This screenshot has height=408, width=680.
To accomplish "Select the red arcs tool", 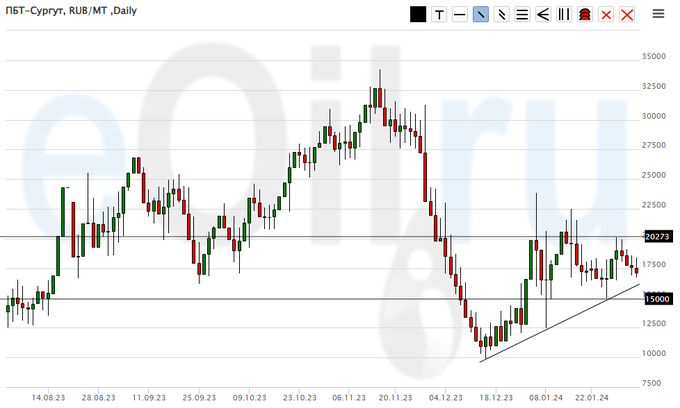I will click(x=586, y=14).
